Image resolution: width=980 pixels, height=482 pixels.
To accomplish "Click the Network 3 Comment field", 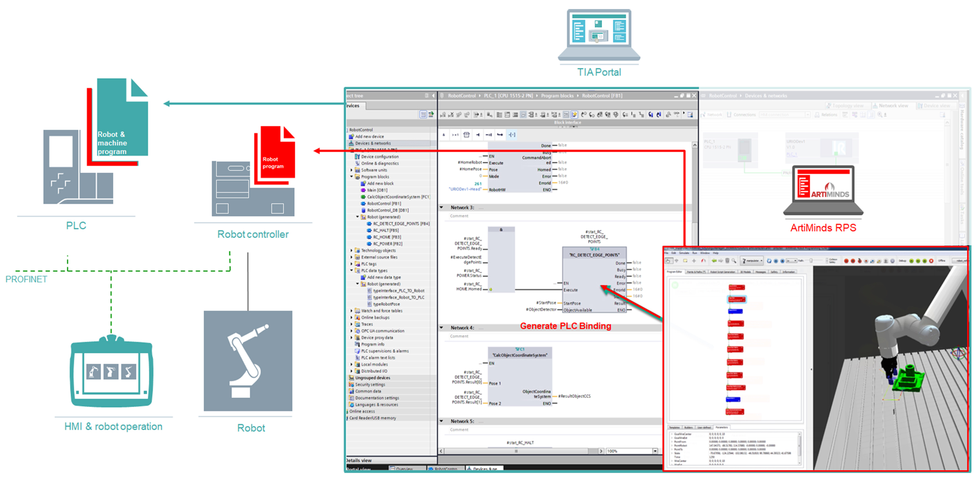I will coord(459,216).
